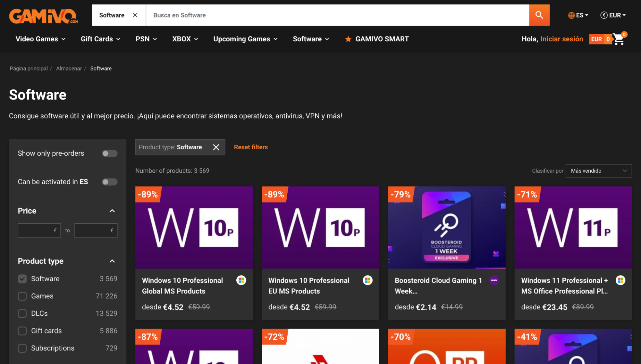
Task: Click Microsoft icon on Windows 10 Professional Global
Action: click(241, 280)
